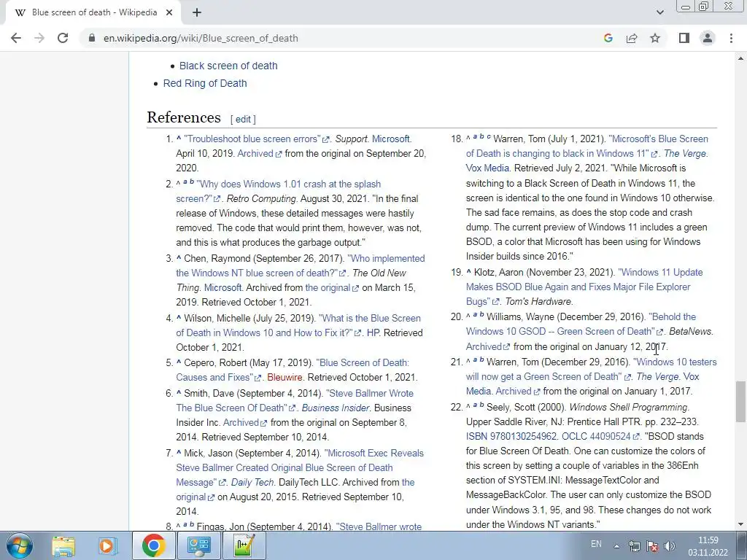Open media player from taskbar
747x560 pixels.
[108, 545]
